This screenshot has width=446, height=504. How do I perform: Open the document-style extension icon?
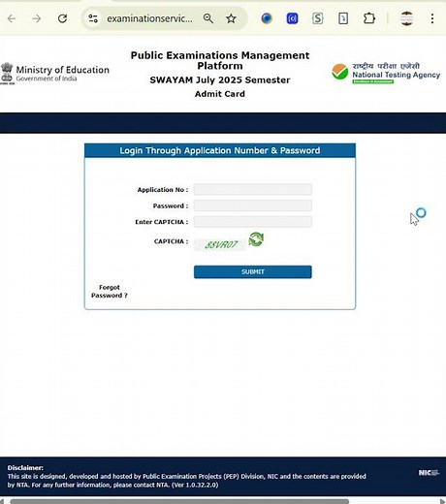(343, 18)
